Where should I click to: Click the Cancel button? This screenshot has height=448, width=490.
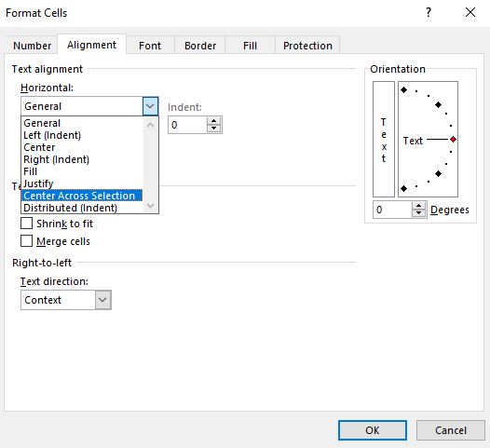[x=451, y=430]
